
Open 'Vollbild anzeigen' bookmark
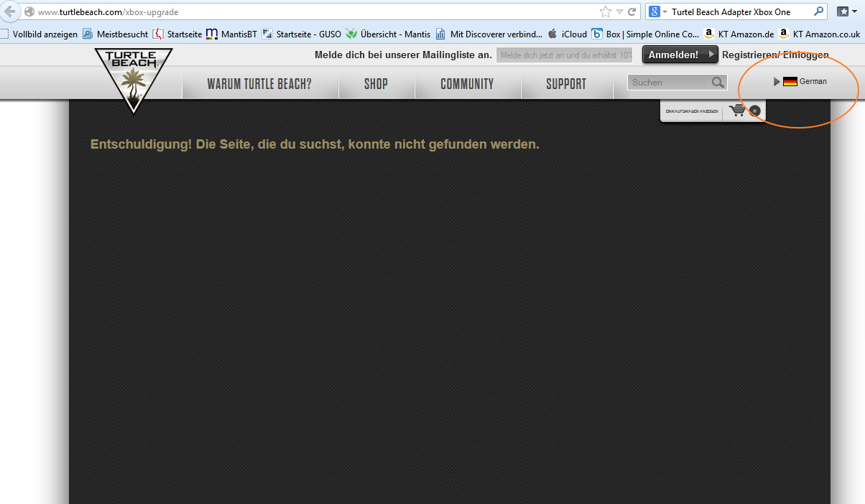[x=39, y=34]
